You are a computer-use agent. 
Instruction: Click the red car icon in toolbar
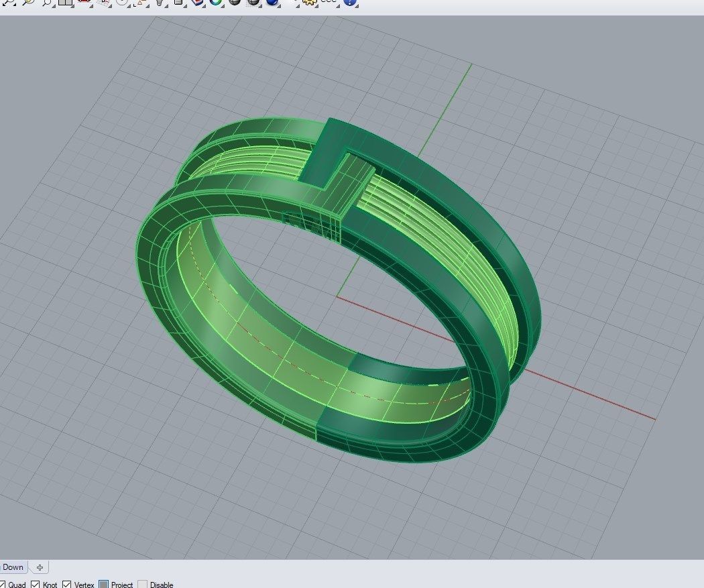[84, 2]
